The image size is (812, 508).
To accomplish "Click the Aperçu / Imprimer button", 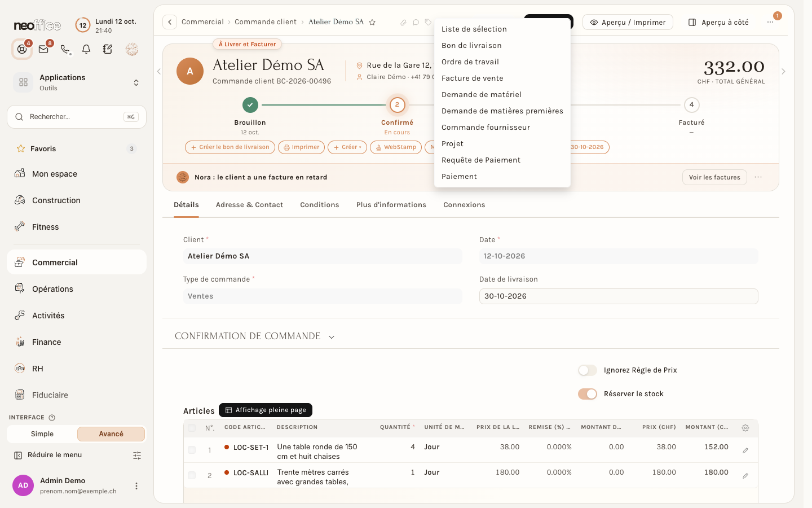I will coord(628,23).
